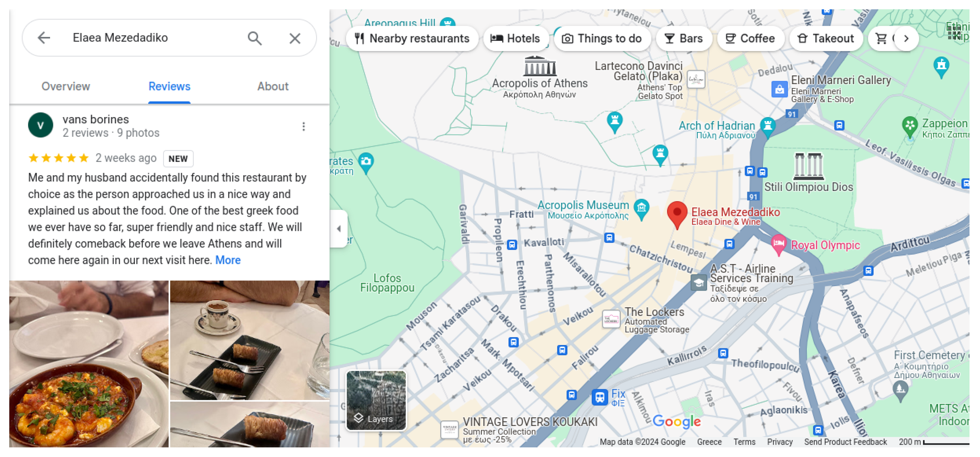This screenshot has width=980, height=457.
Task: Switch to the Overview tab
Action: pos(66,86)
